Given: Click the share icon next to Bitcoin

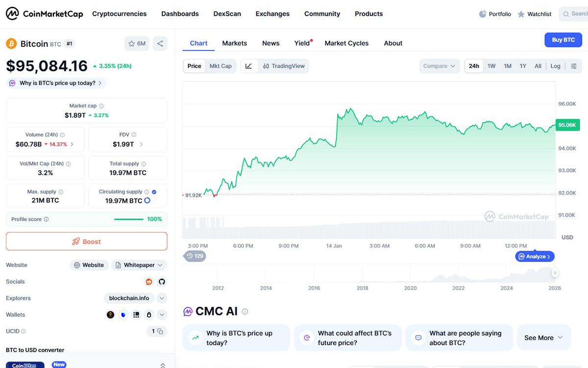Looking at the screenshot, I should (160, 44).
